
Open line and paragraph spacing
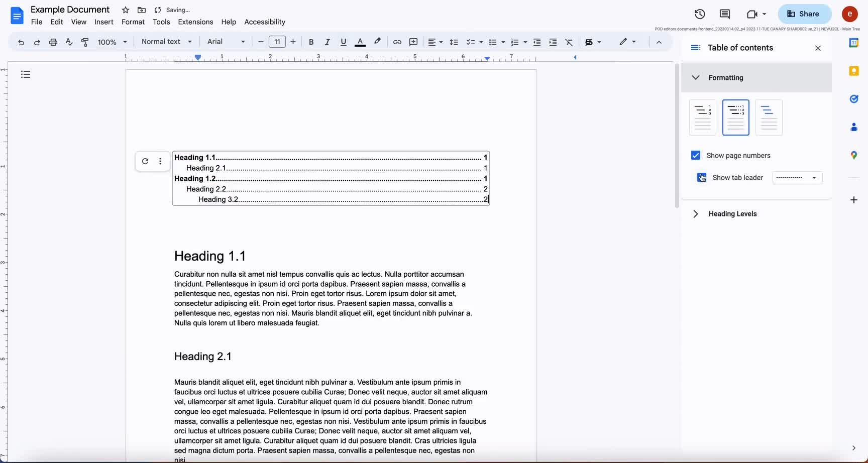coord(454,42)
